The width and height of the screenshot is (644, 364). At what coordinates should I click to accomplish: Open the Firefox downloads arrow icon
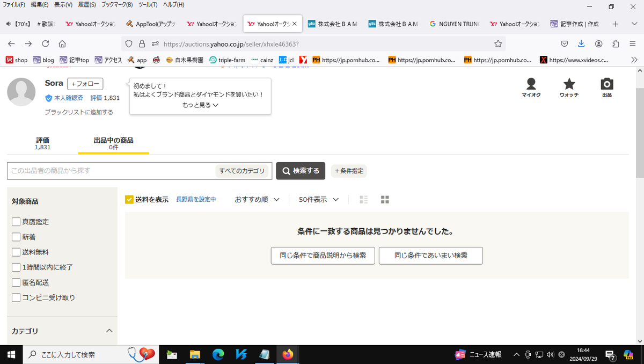[581, 43]
